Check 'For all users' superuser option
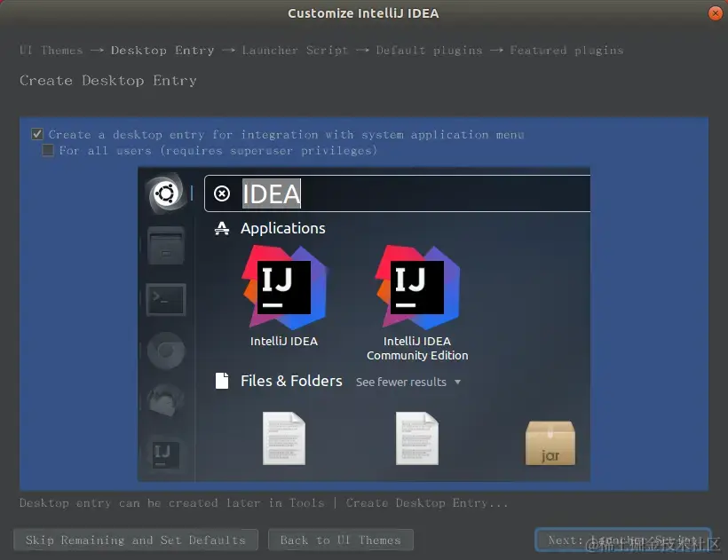Image resolution: width=728 pixels, height=560 pixels. tap(48, 150)
